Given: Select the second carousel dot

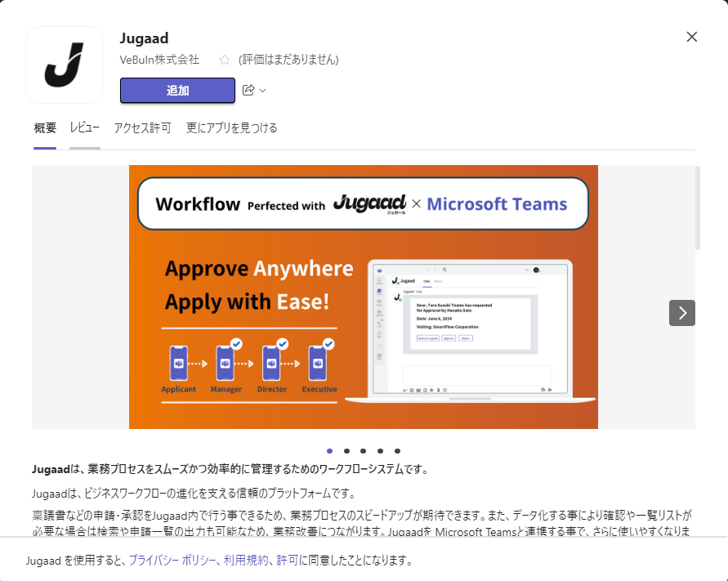Looking at the screenshot, I should (x=346, y=451).
